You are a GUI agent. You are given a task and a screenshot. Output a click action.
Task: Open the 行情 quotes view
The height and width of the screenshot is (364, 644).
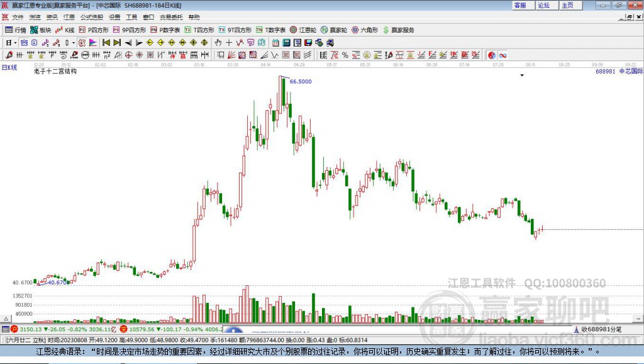tap(15, 30)
